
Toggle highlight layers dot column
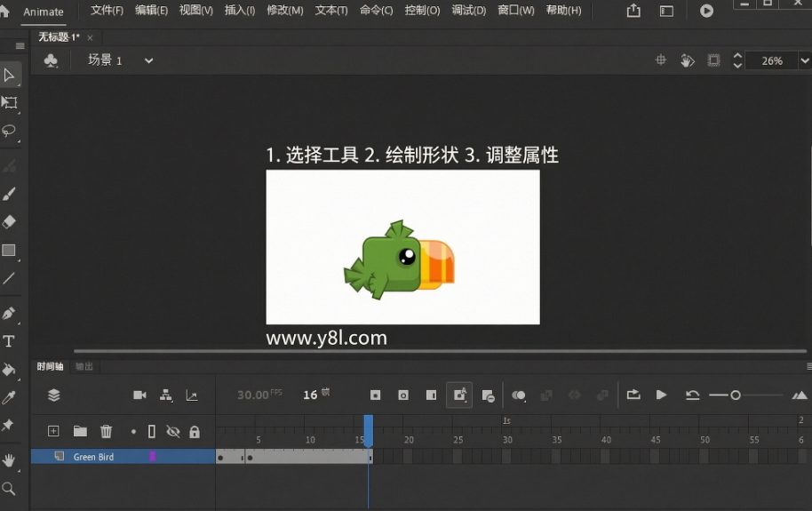[133, 431]
